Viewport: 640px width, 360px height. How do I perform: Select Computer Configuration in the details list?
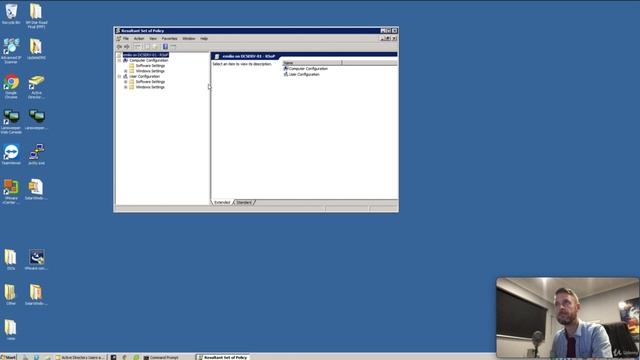308,69
